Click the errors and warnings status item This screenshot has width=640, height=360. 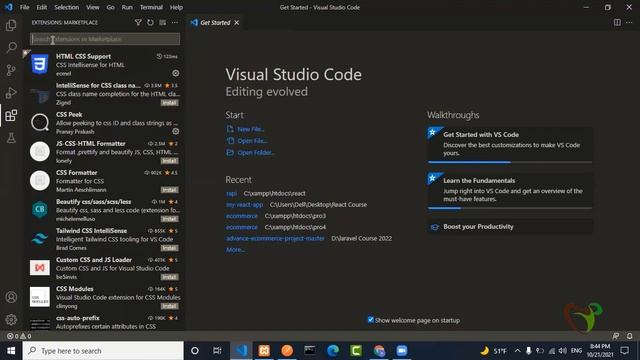pos(19,336)
